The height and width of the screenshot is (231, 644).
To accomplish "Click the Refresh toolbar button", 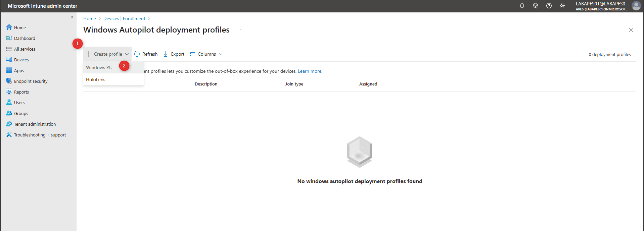I will pos(146,54).
